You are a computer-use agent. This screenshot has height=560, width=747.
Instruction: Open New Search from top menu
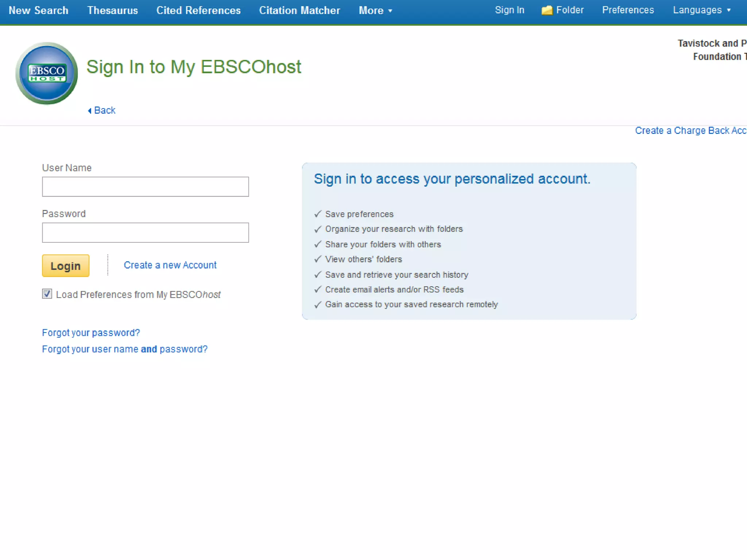(x=38, y=11)
